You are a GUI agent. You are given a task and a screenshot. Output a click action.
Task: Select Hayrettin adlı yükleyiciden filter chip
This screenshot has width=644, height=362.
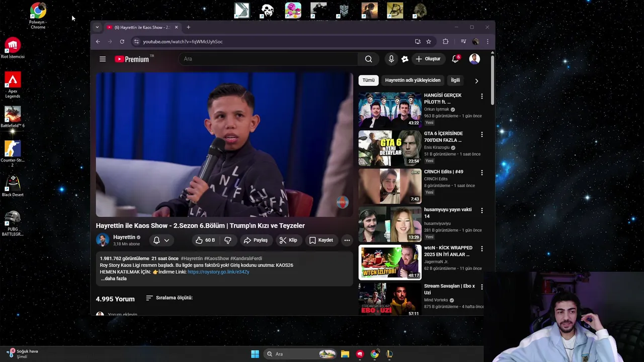[x=413, y=80]
